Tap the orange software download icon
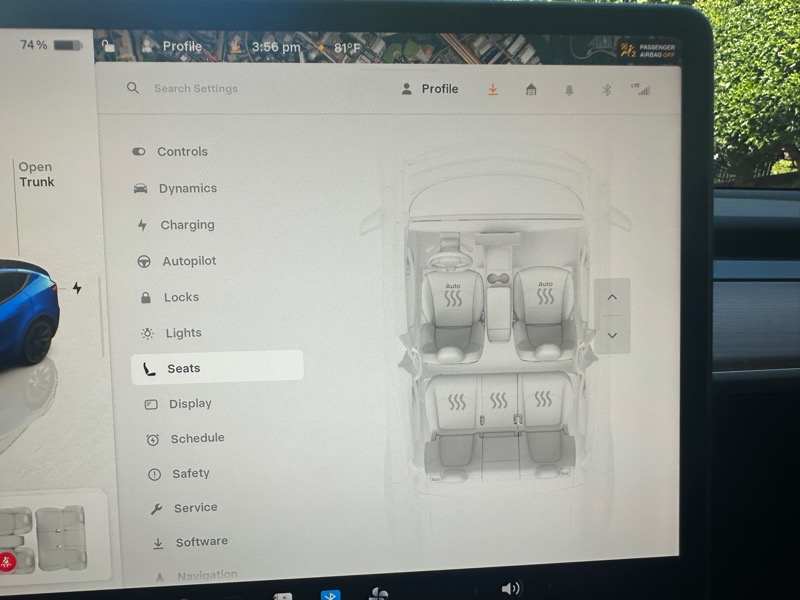The width and height of the screenshot is (800, 600). pyautogui.click(x=492, y=90)
